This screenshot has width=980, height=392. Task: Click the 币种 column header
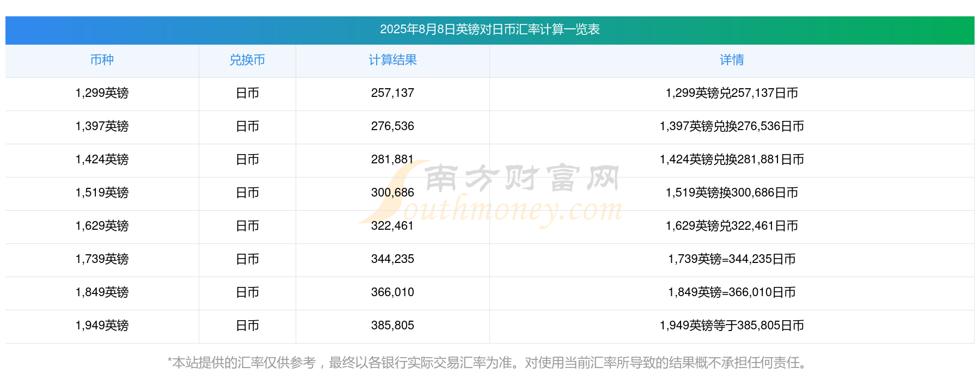tap(102, 60)
